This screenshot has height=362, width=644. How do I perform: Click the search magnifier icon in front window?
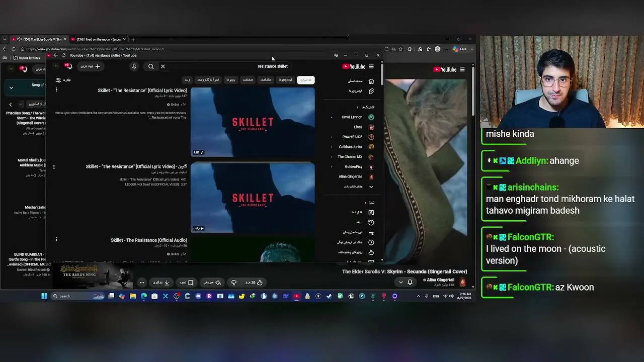point(151,66)
